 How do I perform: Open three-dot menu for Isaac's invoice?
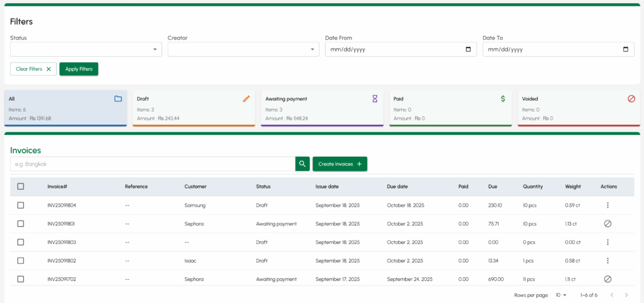tap(608, 261)
